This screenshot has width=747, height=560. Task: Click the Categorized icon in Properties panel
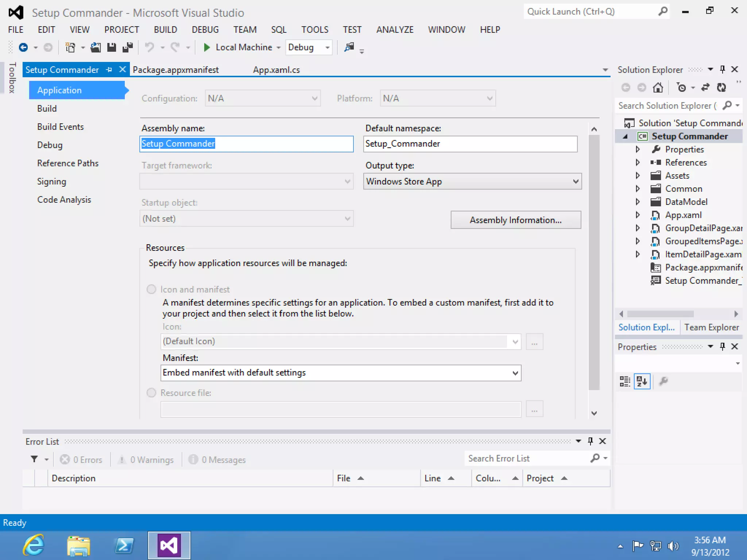[625, 381]
